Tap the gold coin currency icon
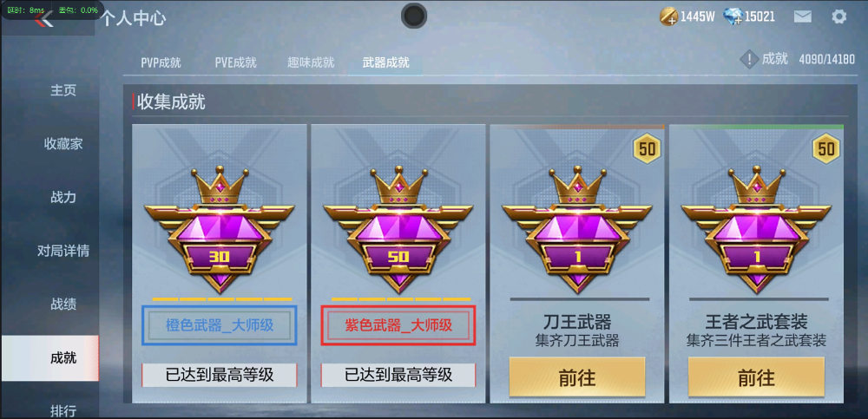 [668, 16]
